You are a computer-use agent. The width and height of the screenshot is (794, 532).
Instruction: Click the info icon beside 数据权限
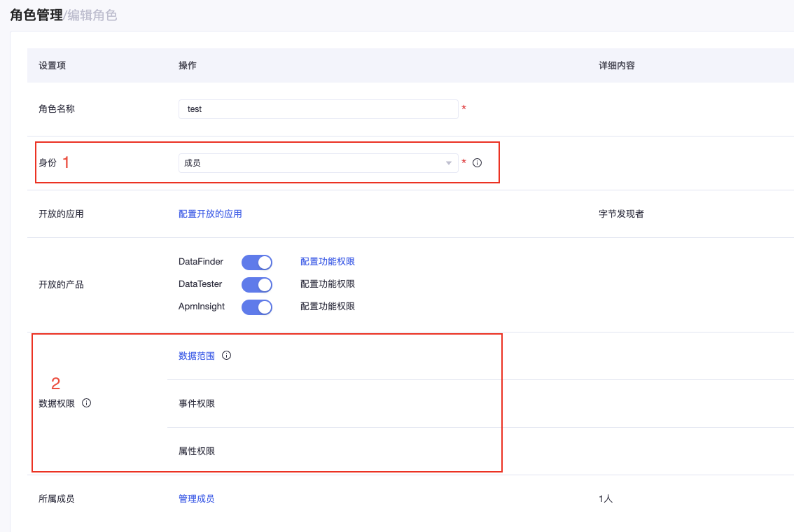click(x=87, y=403)
